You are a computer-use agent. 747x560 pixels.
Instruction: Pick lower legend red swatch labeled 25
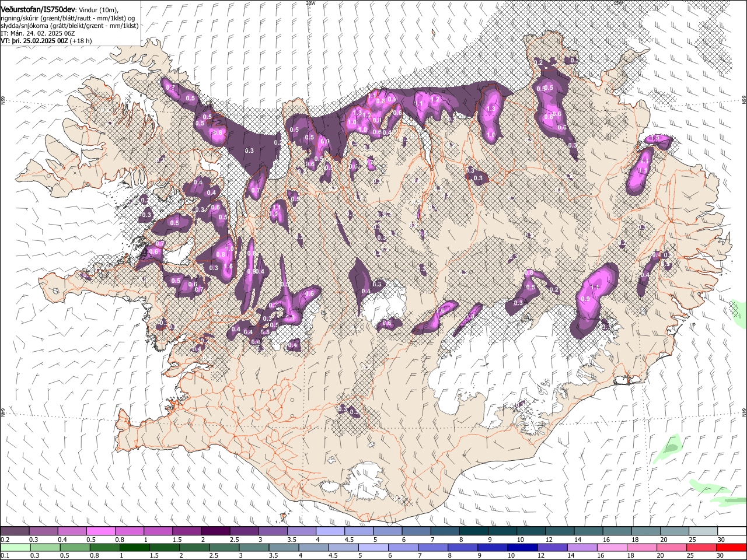702,548
